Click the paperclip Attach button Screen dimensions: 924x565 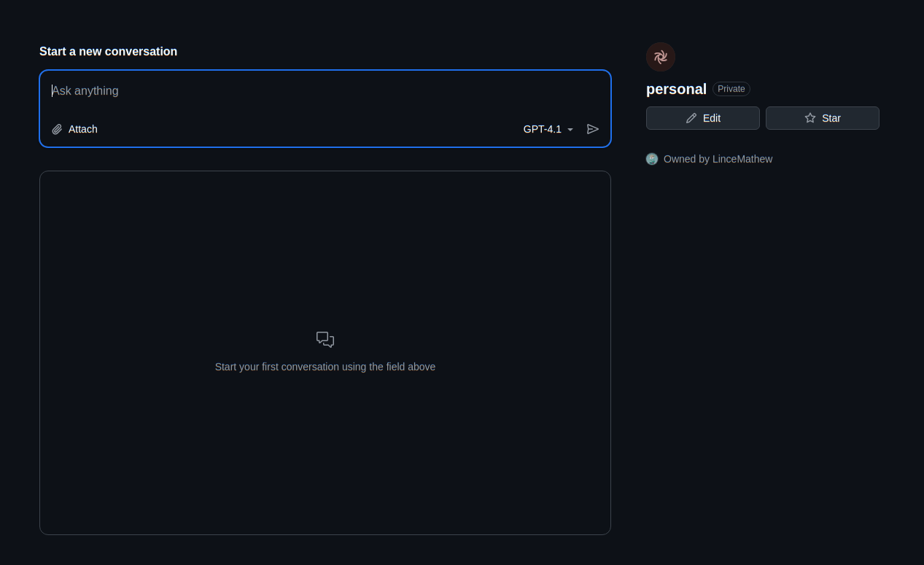[x=74, y=129]
